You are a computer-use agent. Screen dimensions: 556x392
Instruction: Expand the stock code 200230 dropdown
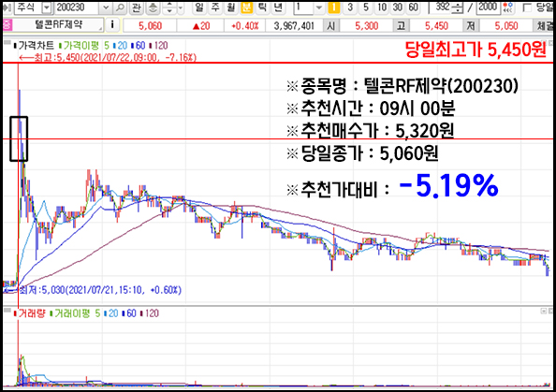pyautogui.click(x=106, y=7)
